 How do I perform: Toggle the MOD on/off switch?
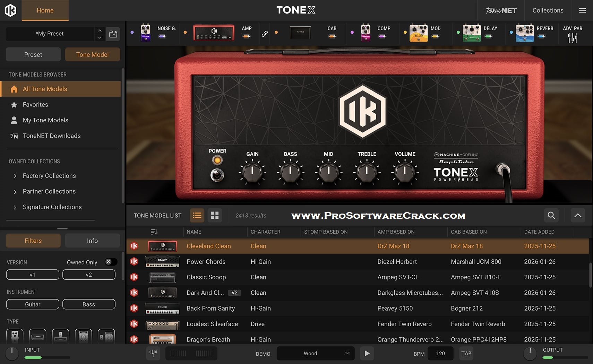point(435,36)
